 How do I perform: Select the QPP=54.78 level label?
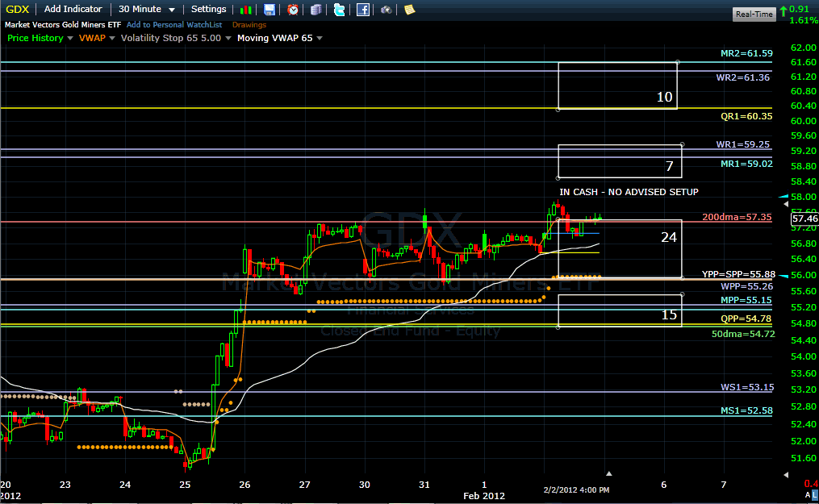pyautogui.click(x=746, y=319)
